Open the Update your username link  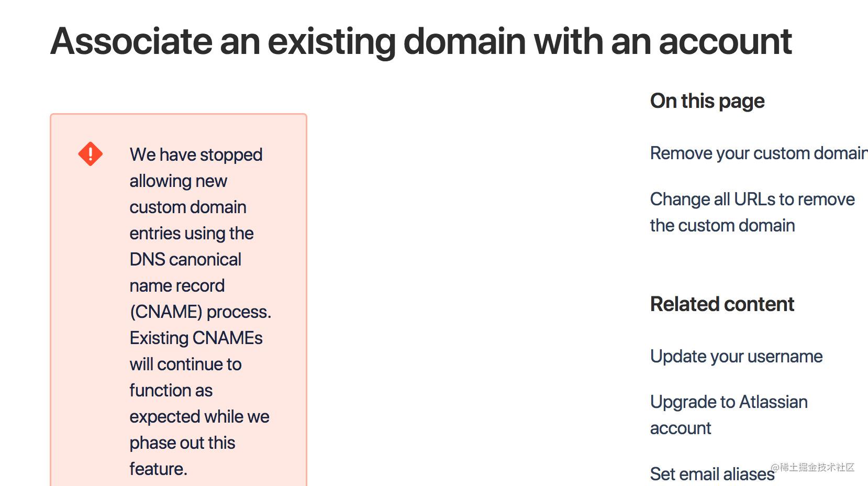(736, 356)
